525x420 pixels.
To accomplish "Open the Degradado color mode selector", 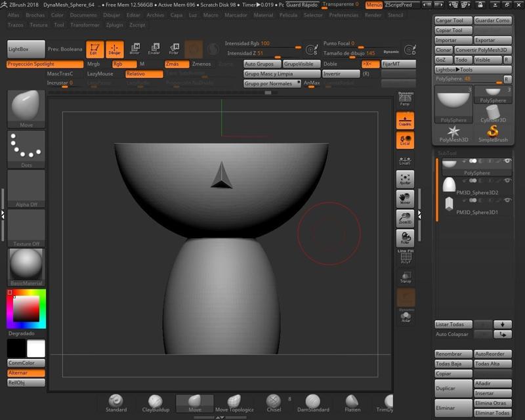I will 22,335.
